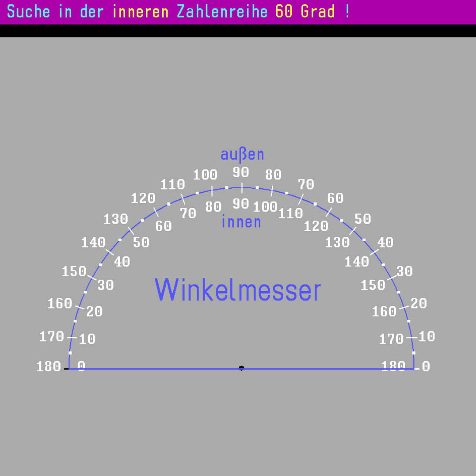Pick 0 on the inner number scale
Image resolution: width=476 pixels, height=476 pixels.
(81, 366)
